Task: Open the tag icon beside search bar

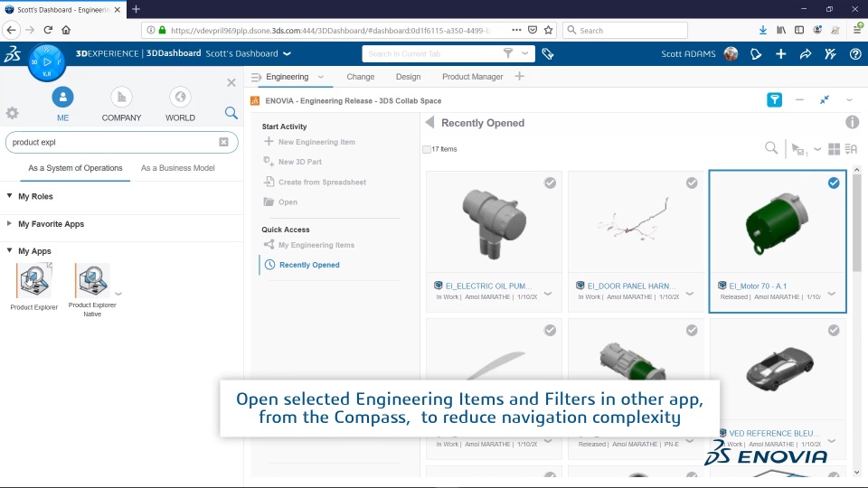Action: click(548, 53)
